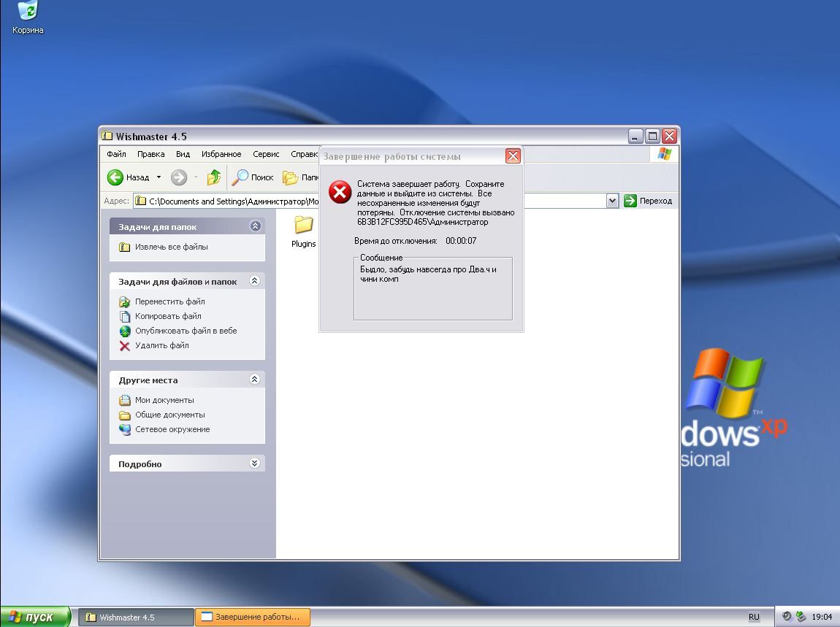
Task: Click the first system tray icon
Action: (787, 616)
